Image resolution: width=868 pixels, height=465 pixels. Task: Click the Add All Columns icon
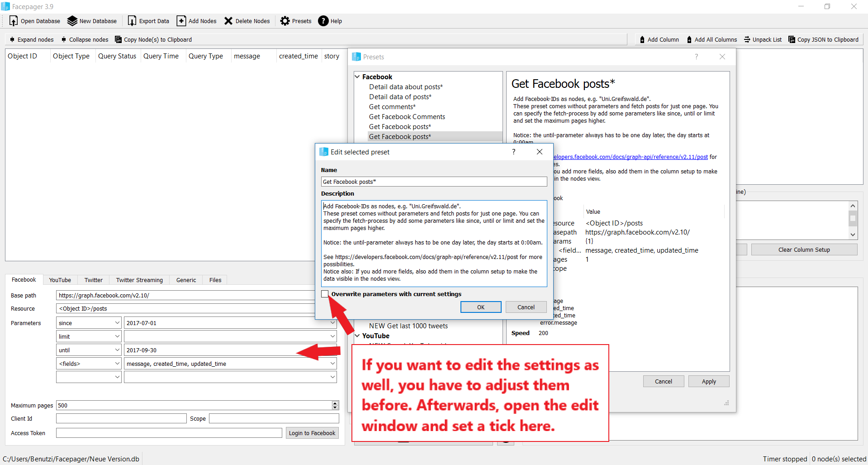point(689,39)
